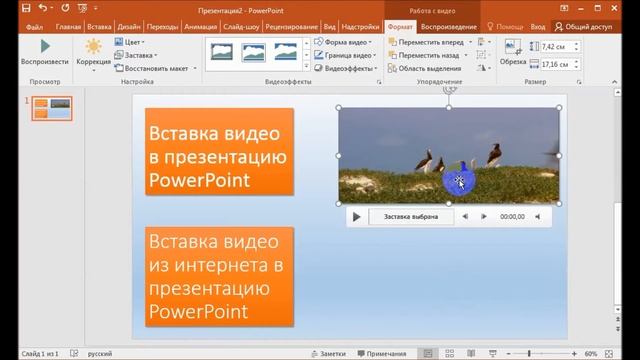
Task: Switch to the Слайд-шоу tab
Action: [241, 27]
